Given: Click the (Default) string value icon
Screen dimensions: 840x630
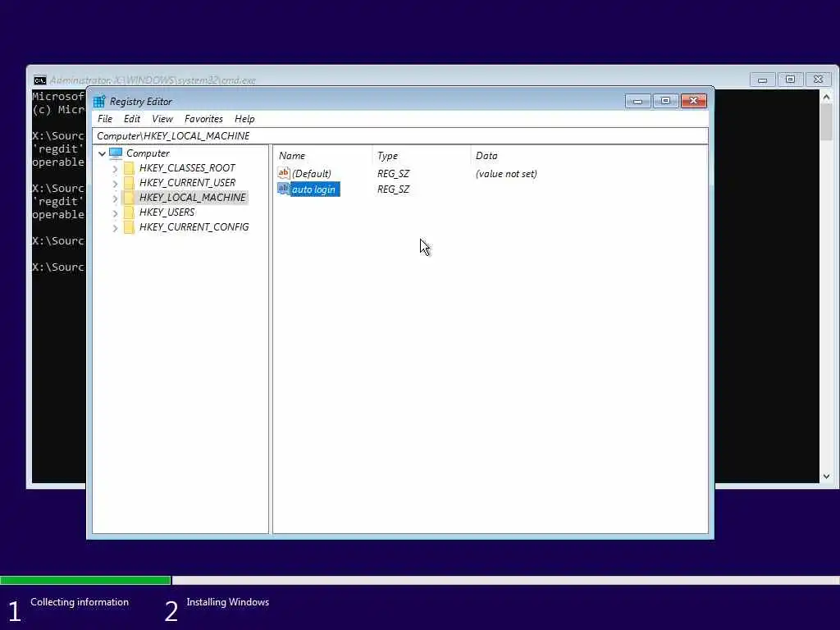Looking at the screenshot, I should point(283,173).
